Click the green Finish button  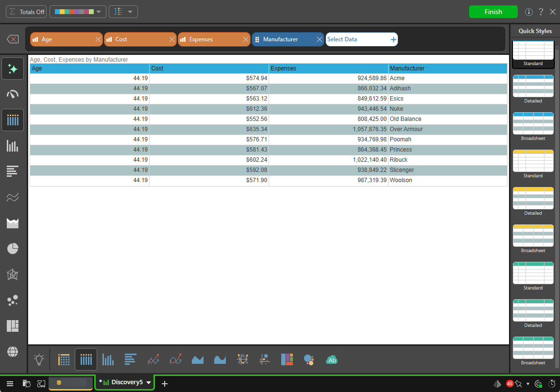[493, 12]
